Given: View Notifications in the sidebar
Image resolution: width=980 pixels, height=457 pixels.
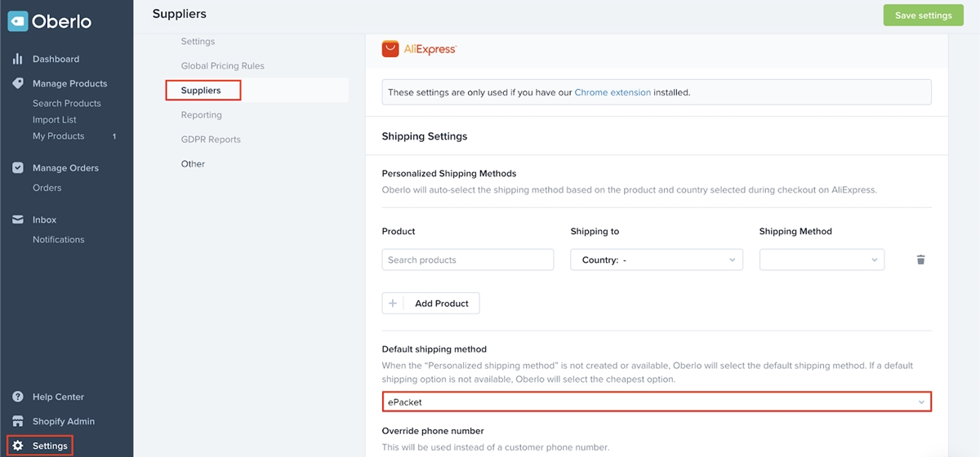Looking at the screenshot, I should coord(58,239).
